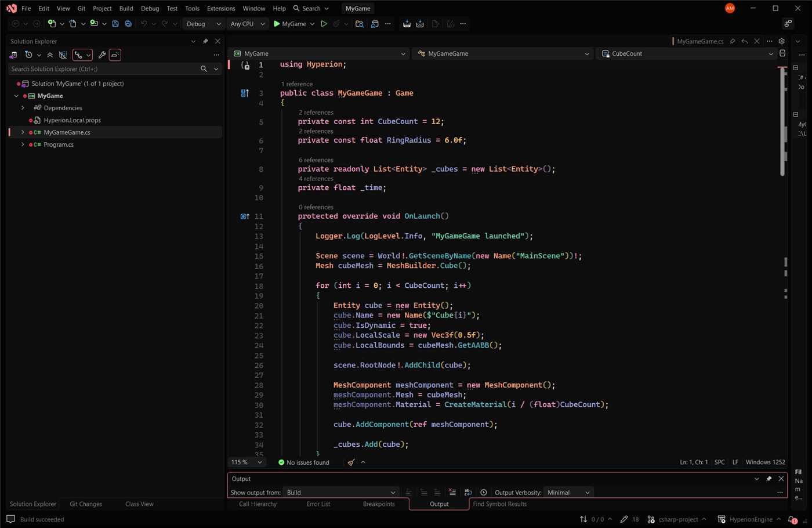
Task: Click the HyperionEngine repository button
Action: click(749, 519)
